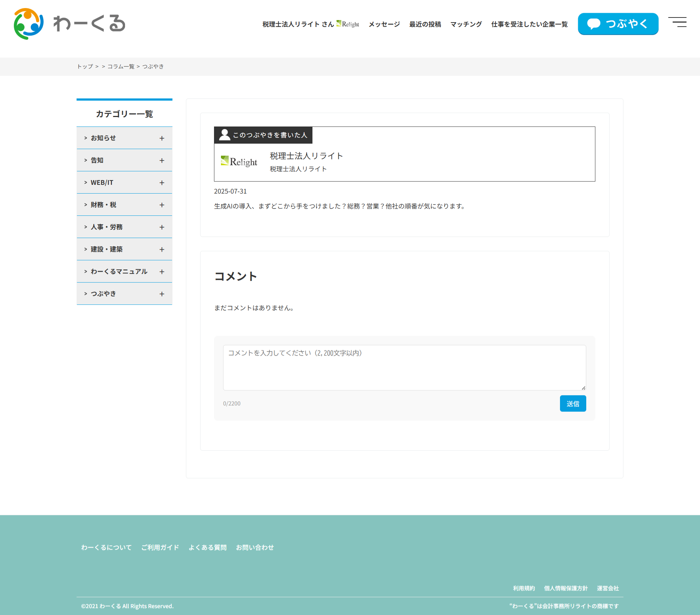Screen dimensions: 700x615
Task: Expand the お知らせ category plus icon
Action: [x=162, y=138]
